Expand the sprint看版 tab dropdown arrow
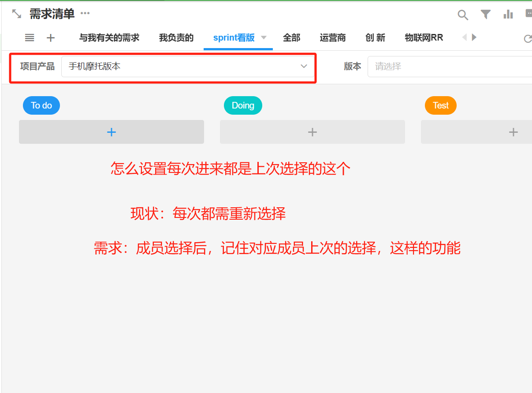This screenshot has width=532, height=393. (x=264, y=37)
